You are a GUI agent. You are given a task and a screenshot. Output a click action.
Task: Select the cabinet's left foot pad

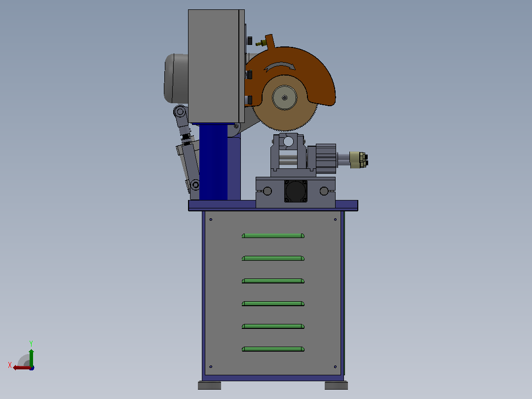(x=209, y=385)
